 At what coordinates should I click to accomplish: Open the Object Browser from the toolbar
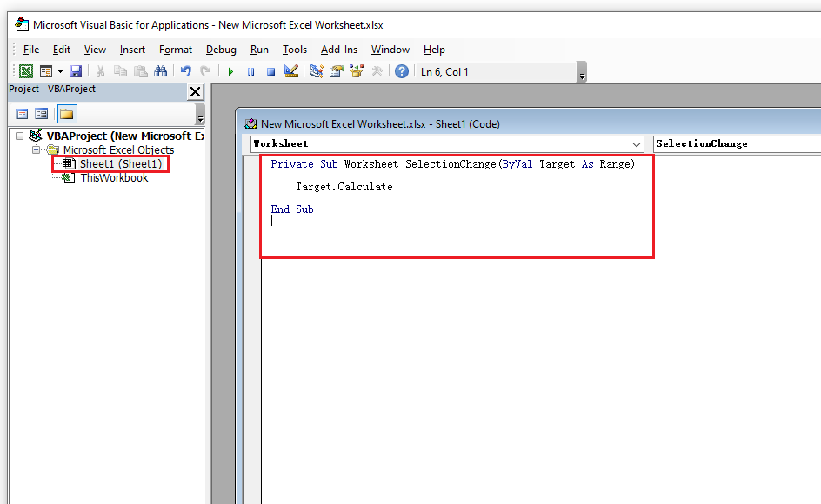click(x=357, y=71)
